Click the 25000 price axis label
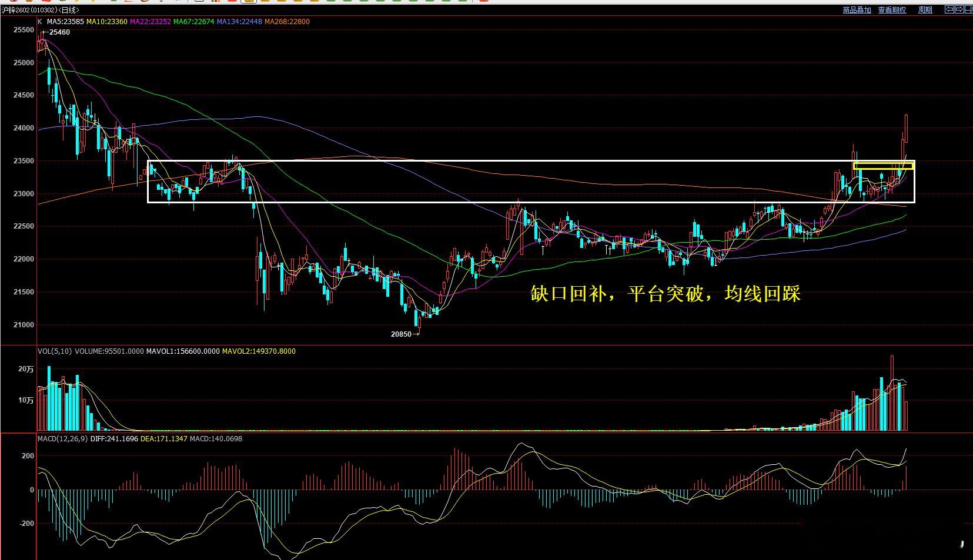This screenshot has height=560, width=973. click(24, 62)
